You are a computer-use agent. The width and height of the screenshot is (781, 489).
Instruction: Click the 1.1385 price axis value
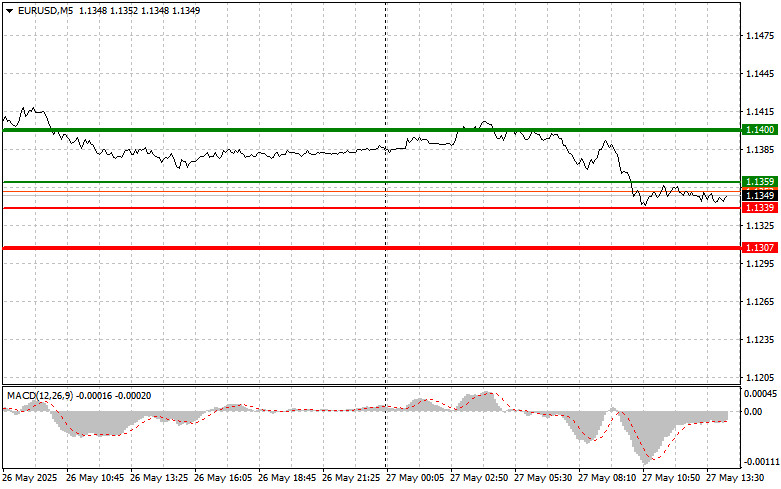tap(760, 149)
